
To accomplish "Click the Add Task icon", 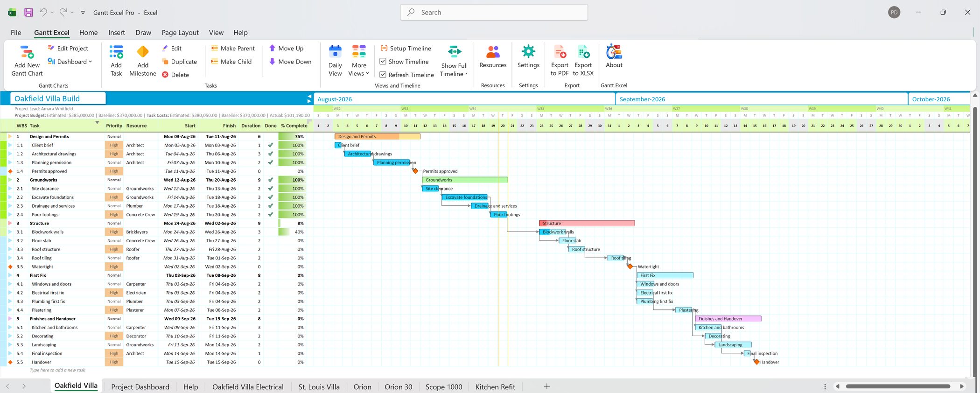I will tap(116, 51).
